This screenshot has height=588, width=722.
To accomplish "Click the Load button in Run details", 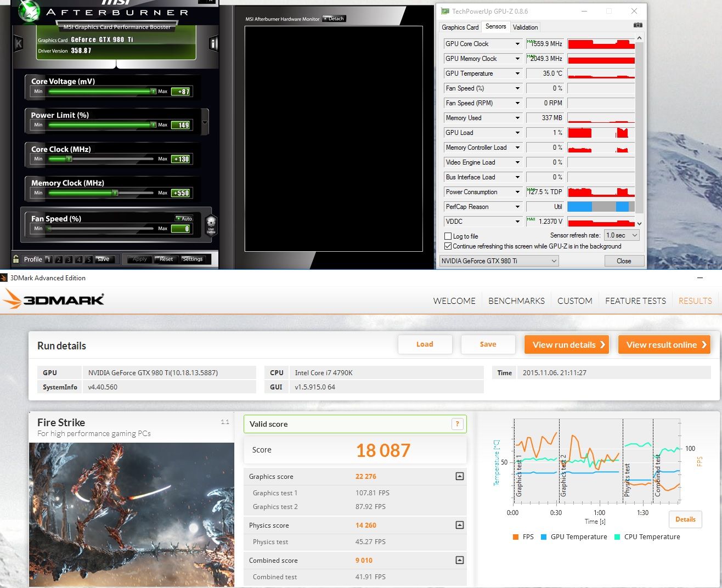I will (x=425, y=344).
